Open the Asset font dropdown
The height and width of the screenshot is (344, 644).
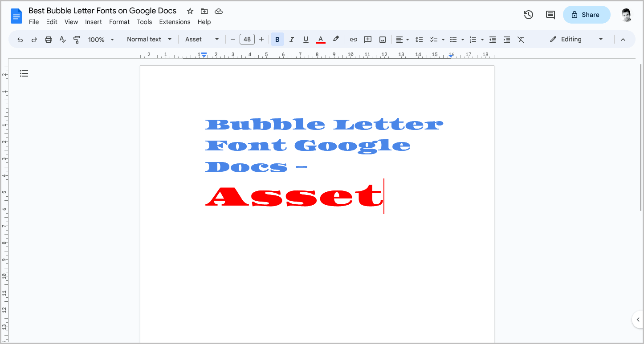click(202, 40)
